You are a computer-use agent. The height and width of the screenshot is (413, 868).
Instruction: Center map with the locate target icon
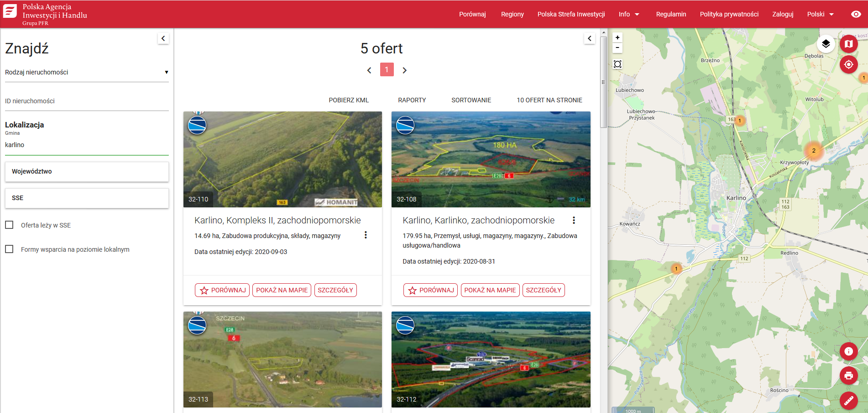pyautogui.click(x=848, y=64)
